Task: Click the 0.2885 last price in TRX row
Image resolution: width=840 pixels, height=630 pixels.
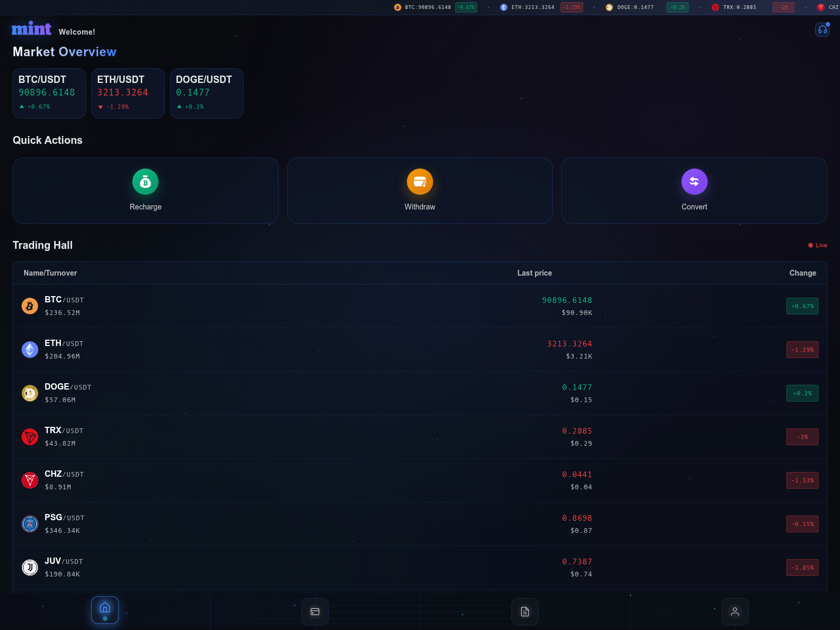Action: tap(577, 431)
